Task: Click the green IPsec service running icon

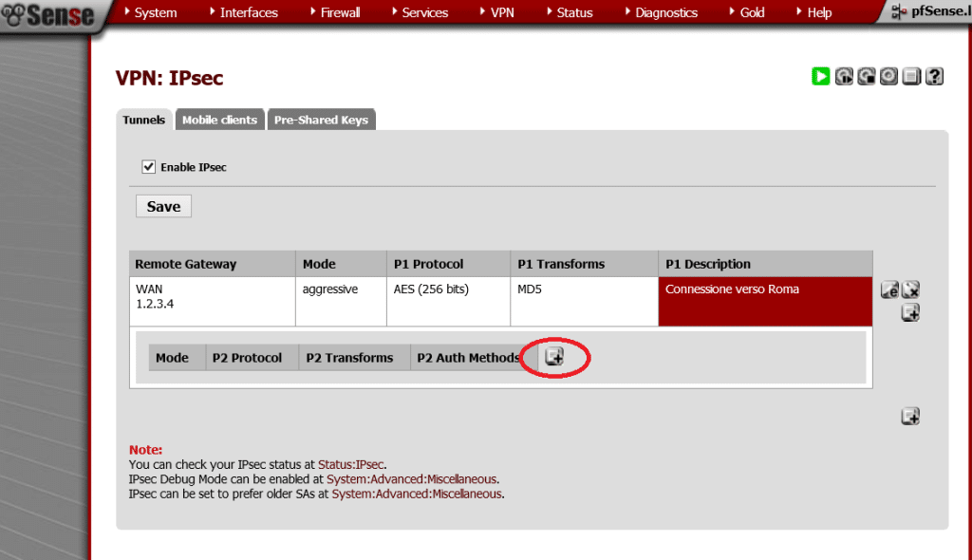Action: [821, 77]
